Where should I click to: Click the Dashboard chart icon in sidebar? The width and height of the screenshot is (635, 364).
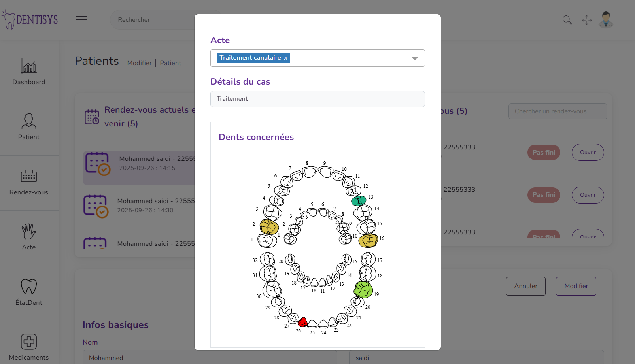coord(28,66)
